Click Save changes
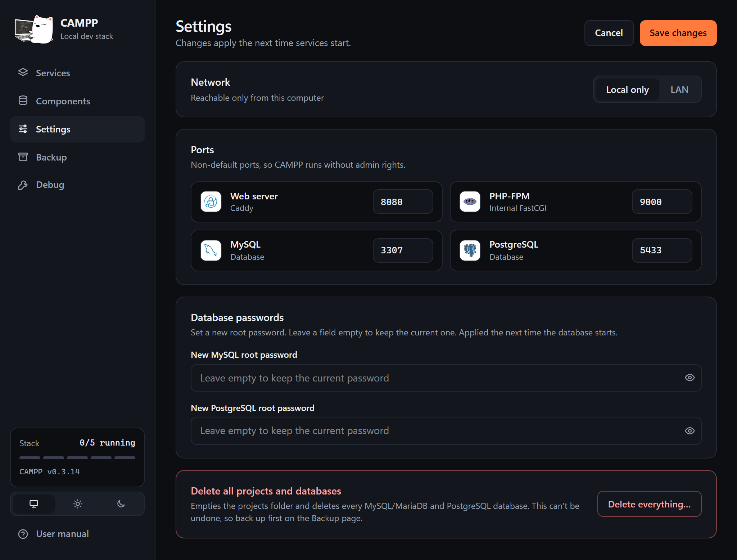 (x=678, y=33)
